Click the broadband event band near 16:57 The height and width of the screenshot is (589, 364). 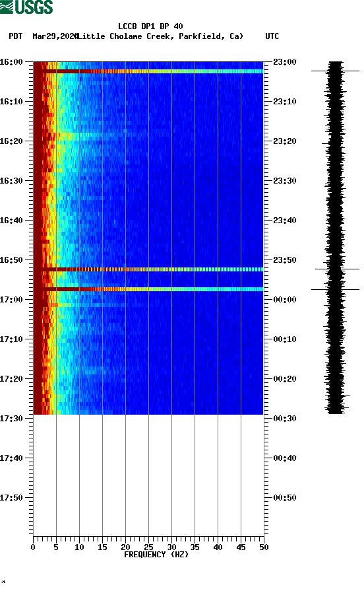[x=148, y=289]
